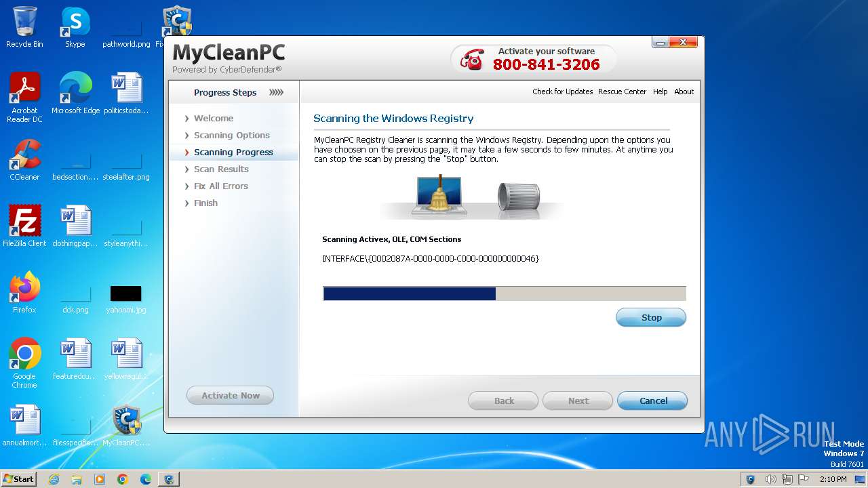The height and width of the screenshot is (488, 868).
Task: Open Chrome from the taskbar
Action: (x=123, y=479)
